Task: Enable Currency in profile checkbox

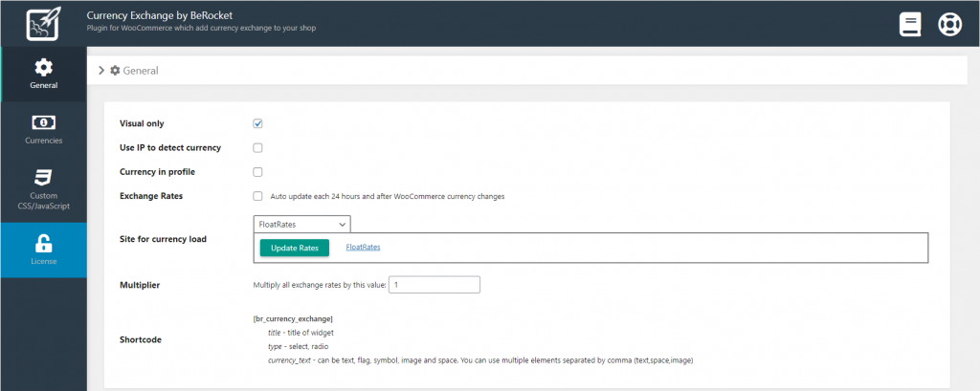Action: [x=257, y=172]
